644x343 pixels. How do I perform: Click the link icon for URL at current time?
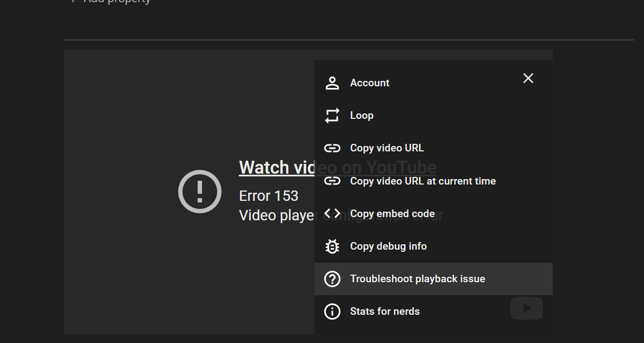[332, 181]
